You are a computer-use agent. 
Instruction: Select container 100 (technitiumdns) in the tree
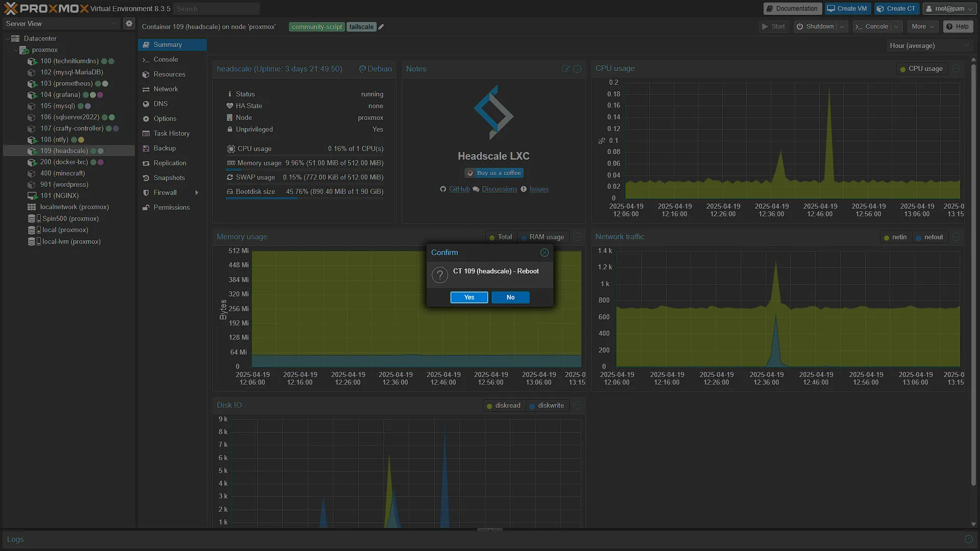click(69, 61)
